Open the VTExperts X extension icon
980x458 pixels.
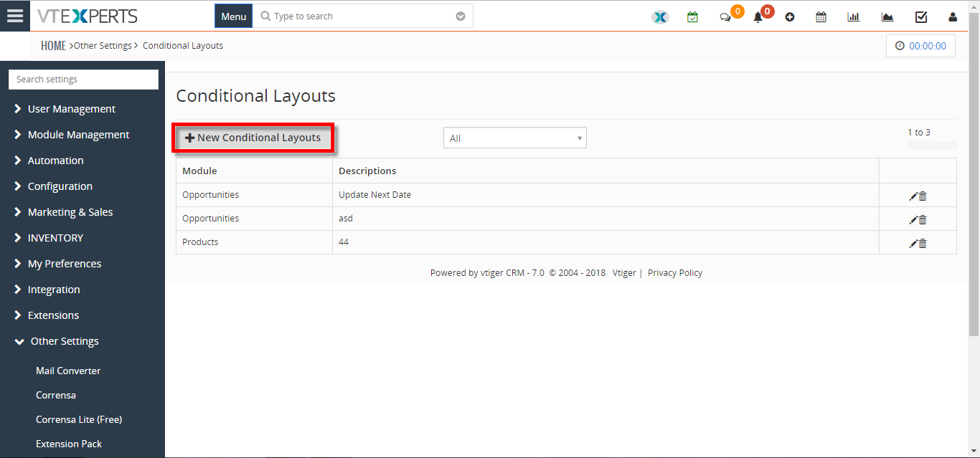pos(660,17)
